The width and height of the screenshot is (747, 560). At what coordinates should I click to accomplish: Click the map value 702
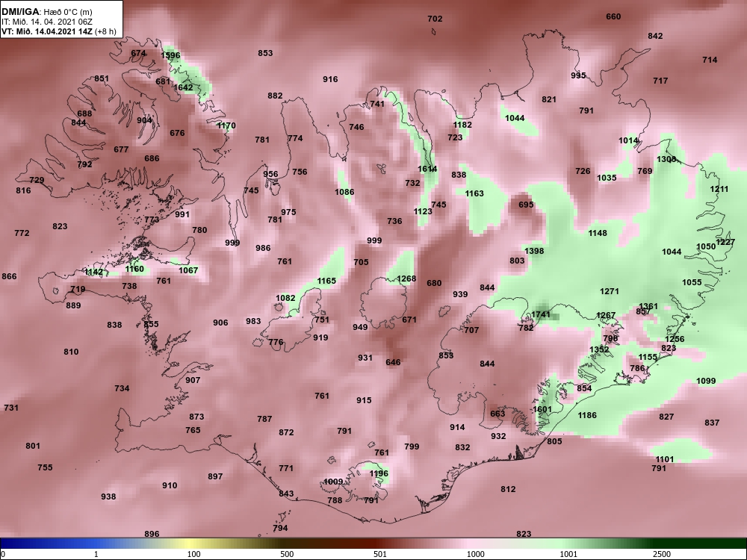click(x=435, y=19)
